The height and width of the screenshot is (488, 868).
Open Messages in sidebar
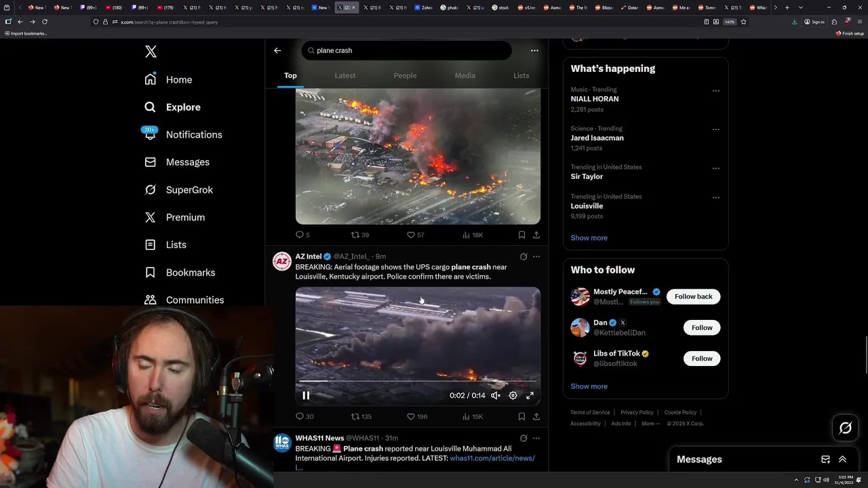tap(177, 162)
